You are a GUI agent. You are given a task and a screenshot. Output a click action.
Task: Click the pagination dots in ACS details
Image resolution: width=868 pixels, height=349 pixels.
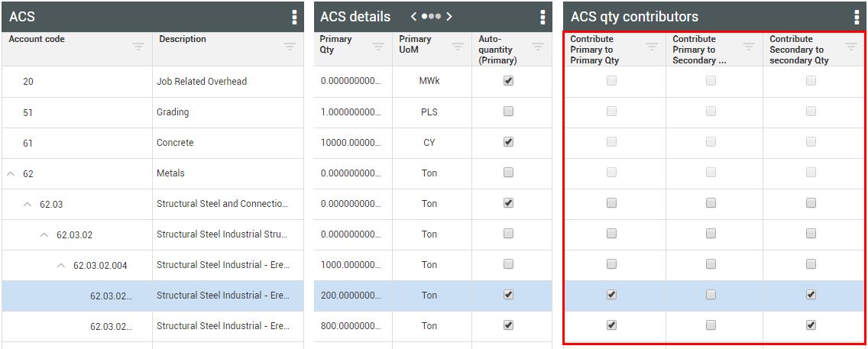click(x=432, y=17)
